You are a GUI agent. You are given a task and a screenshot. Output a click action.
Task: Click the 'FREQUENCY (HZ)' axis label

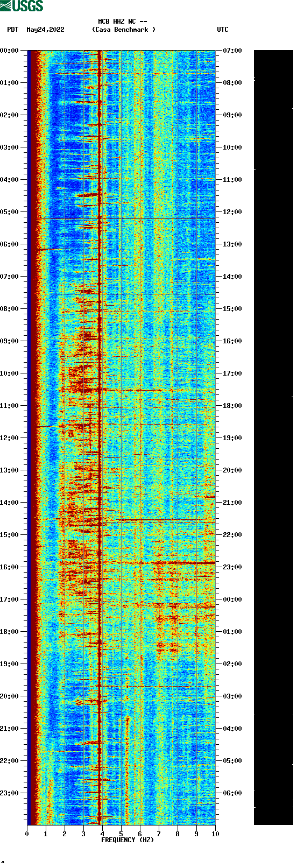128,839
